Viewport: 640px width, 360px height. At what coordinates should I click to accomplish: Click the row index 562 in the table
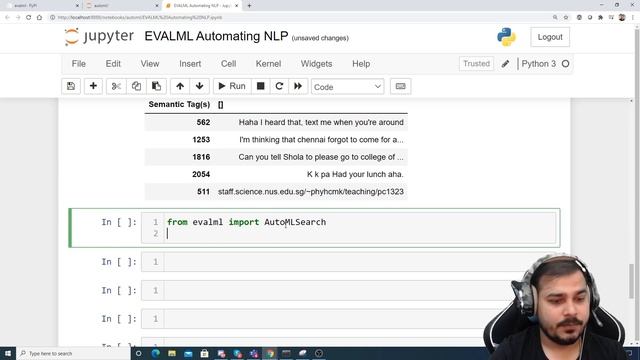203,122
